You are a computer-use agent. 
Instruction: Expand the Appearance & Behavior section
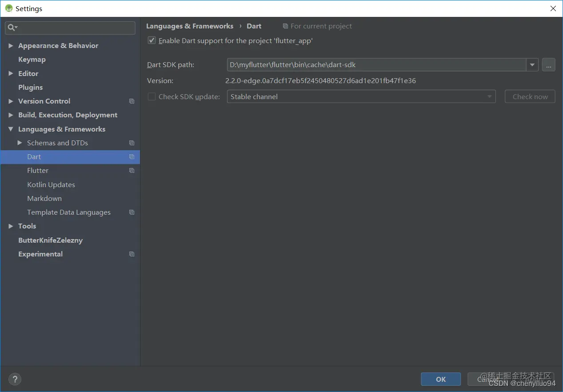pos(11,46)
